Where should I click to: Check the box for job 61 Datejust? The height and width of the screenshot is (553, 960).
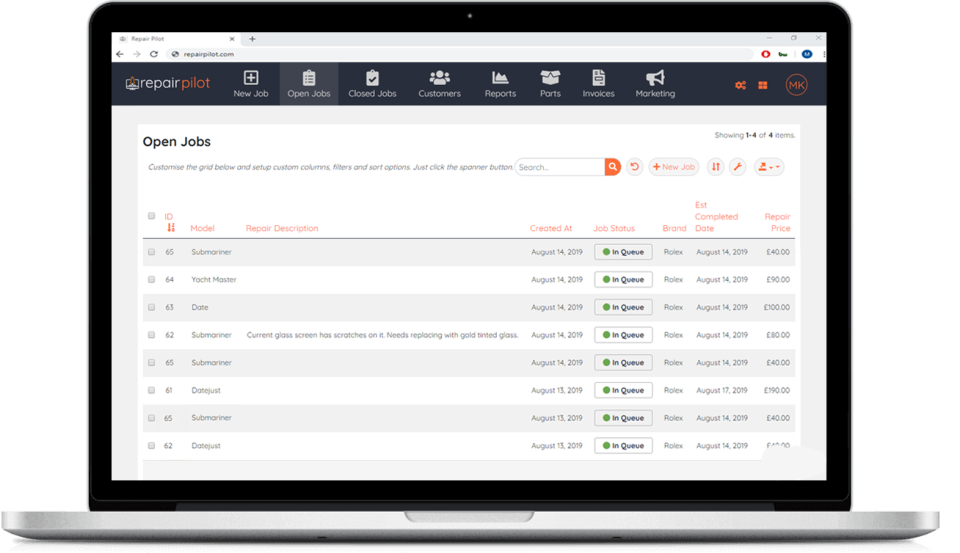(x=151, y=390)
